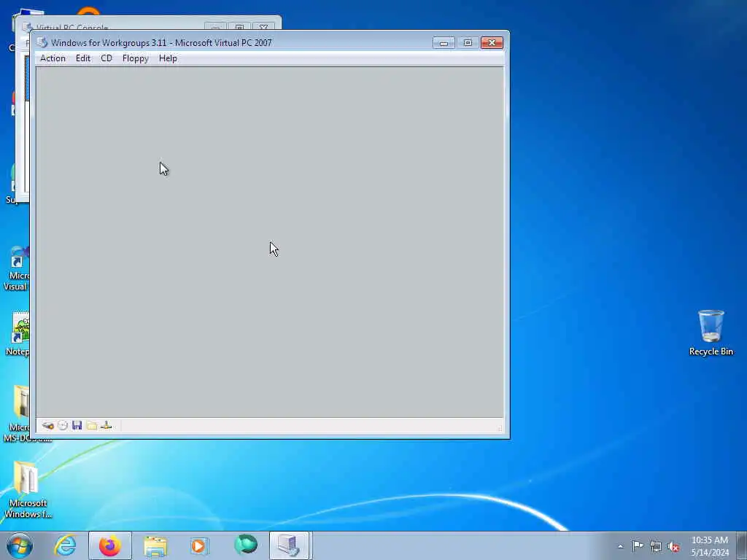
Task: Launch Internet Explorer from the taskbar
Action: [65, 545]
